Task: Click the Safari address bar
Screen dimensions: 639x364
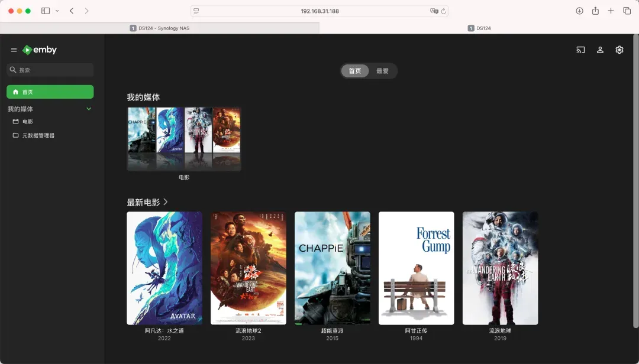Action: [x=320, y=11]
